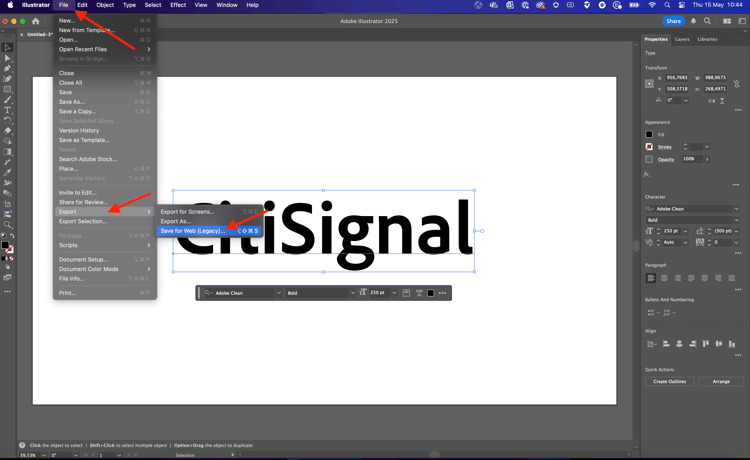Screen dimensions: 750x460
Task: Select the Selection tool arrow
Action: point(7,48)
